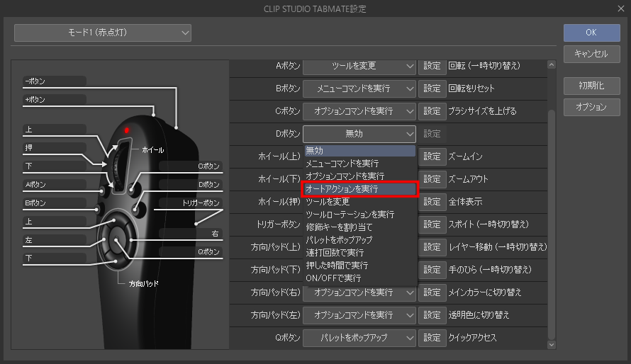Click the 回転をリセット assignment text
631x364 pixels.
coord(471,89)
